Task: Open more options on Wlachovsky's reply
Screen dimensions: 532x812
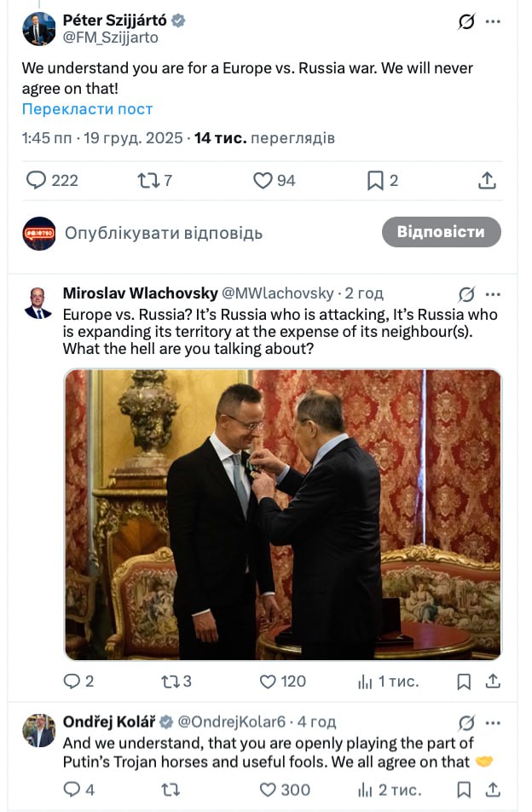Action: coord(493,294)
